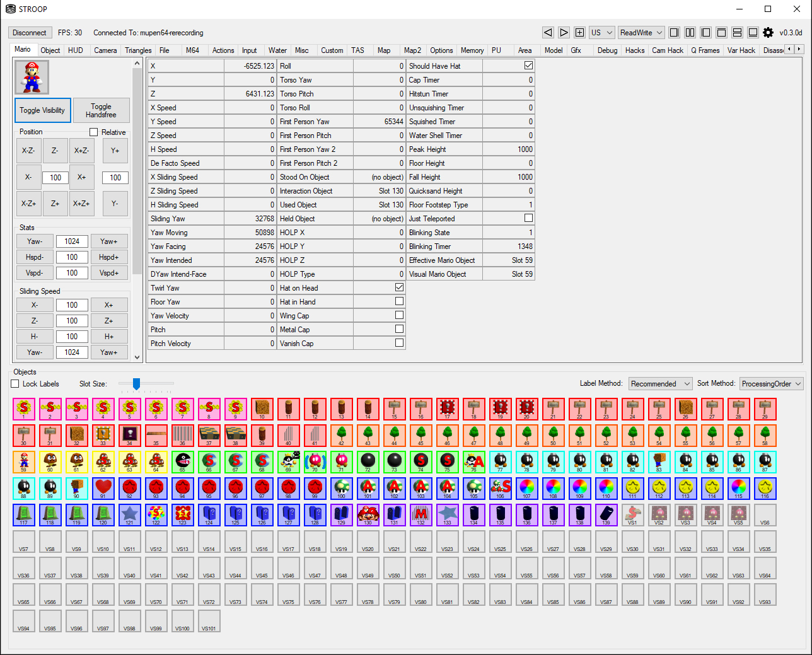Screen dimensions: 812x655
Task: Select King Bob-omb in slot 69
Action: click(x=289, y=462)
